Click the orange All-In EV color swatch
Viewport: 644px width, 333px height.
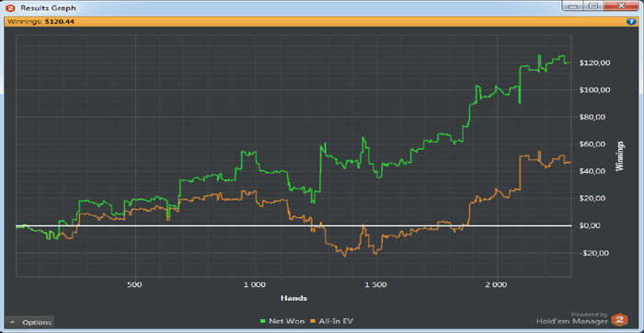(314, 322)
